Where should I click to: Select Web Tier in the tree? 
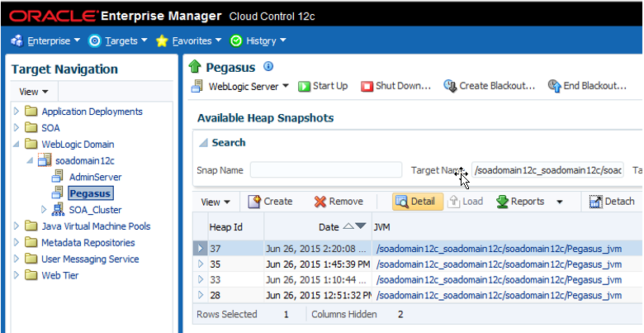(60, 275)
